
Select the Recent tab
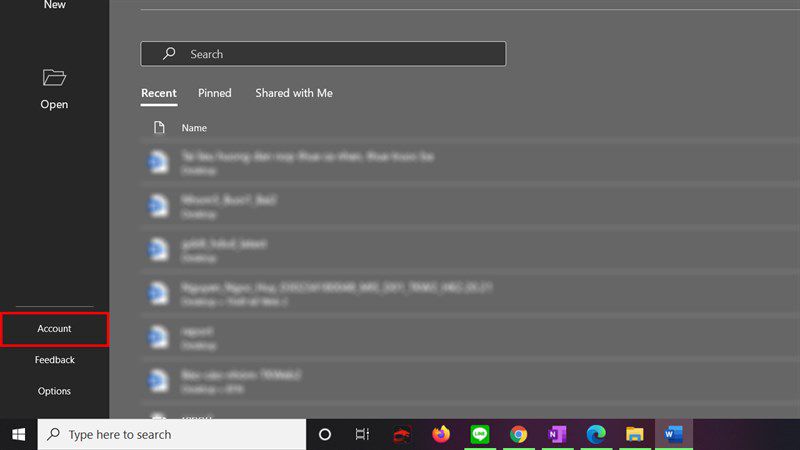(159, 93)
